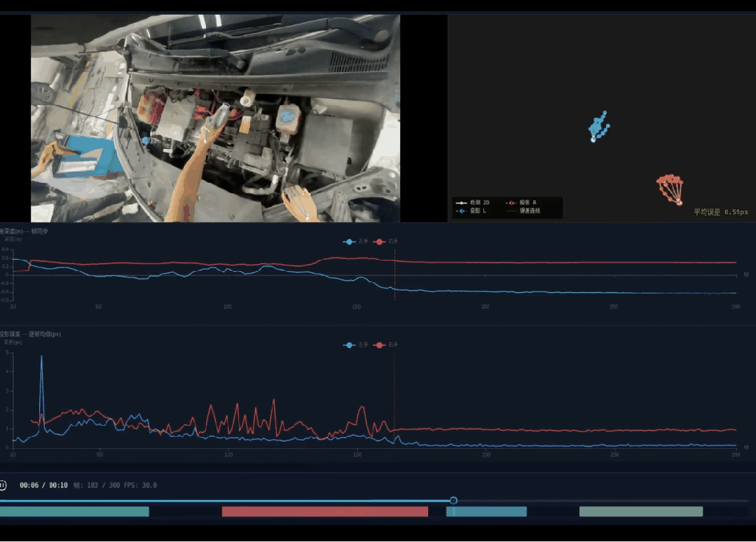
Task: Select the red segment in the timeline
Action: point(324,512)
